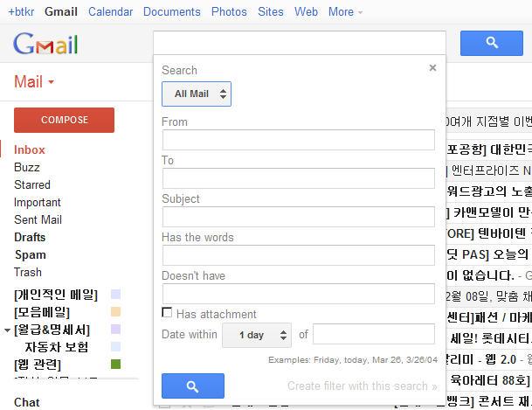Click orange color swatch next to [모음메일]
Viewport: 532px width, 410px height.
[115, 311]
